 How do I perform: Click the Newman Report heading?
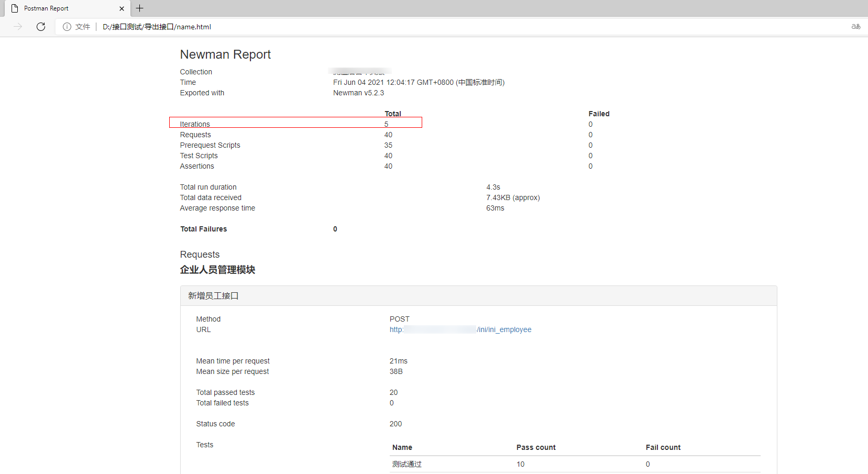pyautogui.click(x=225, y=54)
